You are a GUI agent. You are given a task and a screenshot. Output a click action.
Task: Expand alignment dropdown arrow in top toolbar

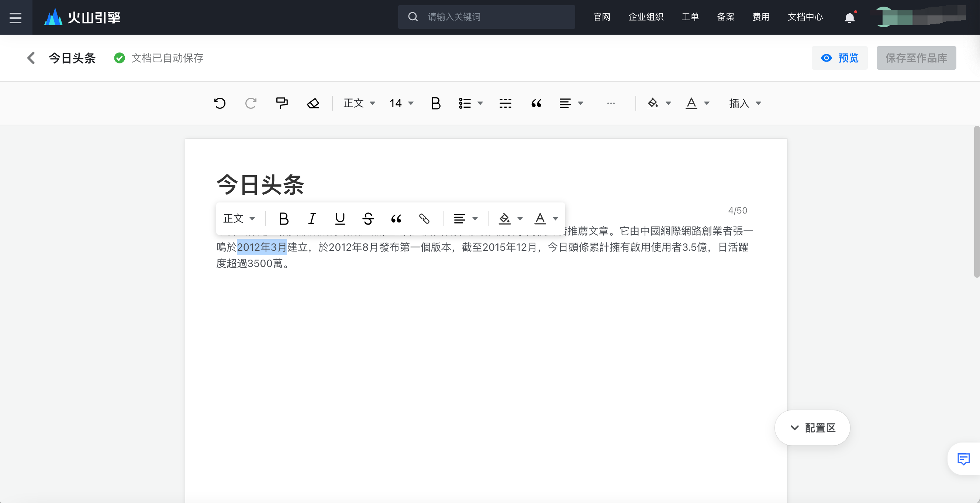click(x=580, y=103)
